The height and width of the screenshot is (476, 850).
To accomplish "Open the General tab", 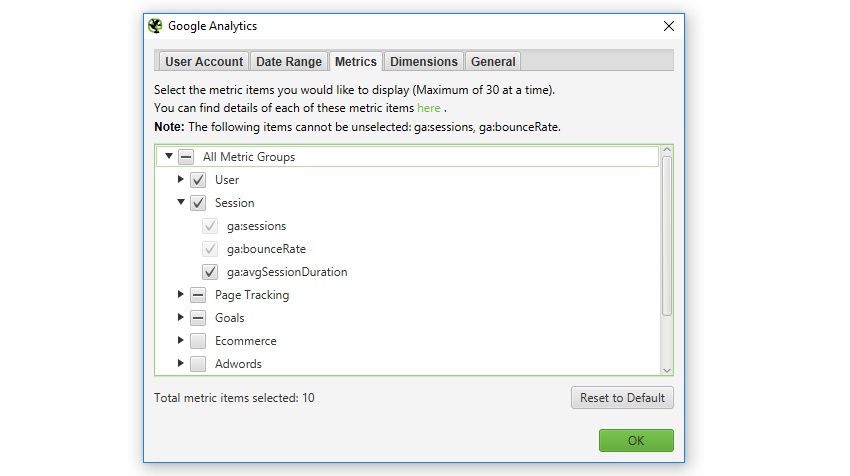I will [493, 61].
